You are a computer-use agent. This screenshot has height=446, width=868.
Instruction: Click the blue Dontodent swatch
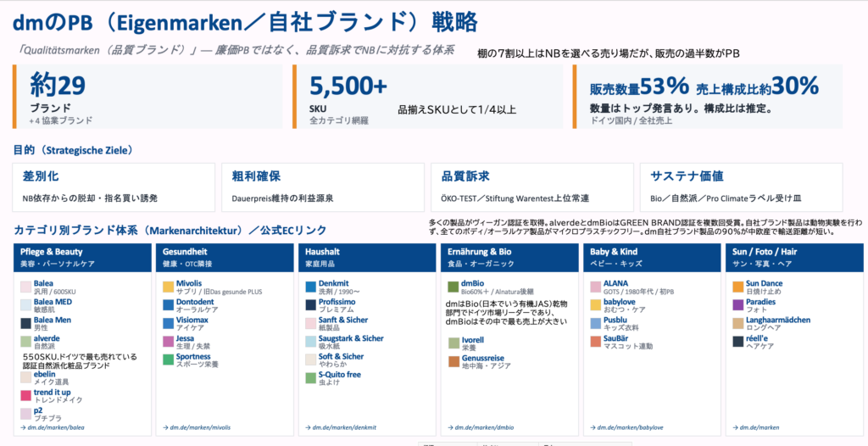pos(169,305)
